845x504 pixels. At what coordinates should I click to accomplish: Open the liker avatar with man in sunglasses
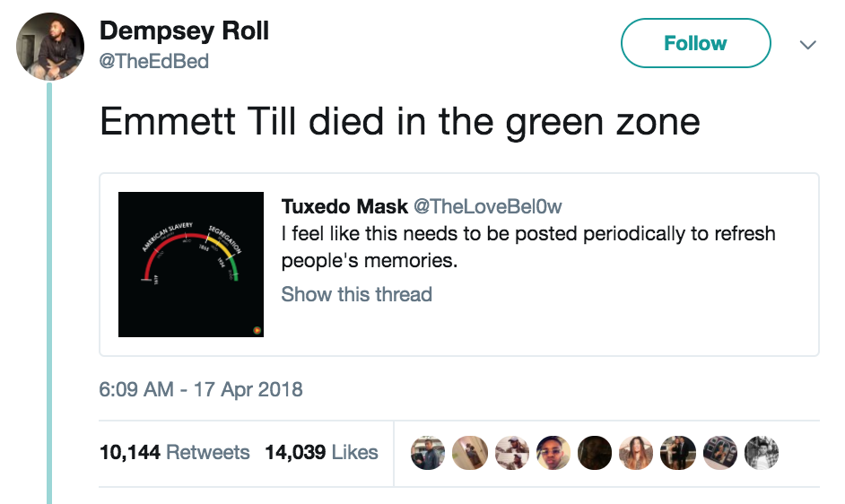[553, 454]
